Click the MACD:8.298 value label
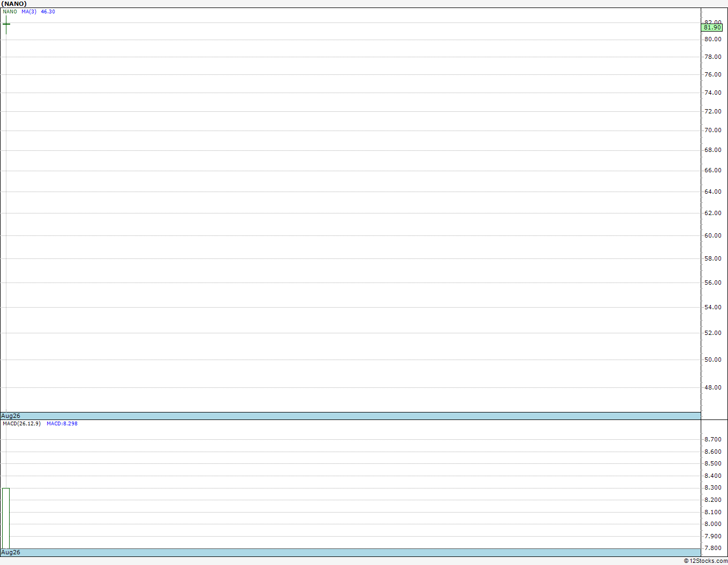The image size is (728, 565). click(62, 424)
